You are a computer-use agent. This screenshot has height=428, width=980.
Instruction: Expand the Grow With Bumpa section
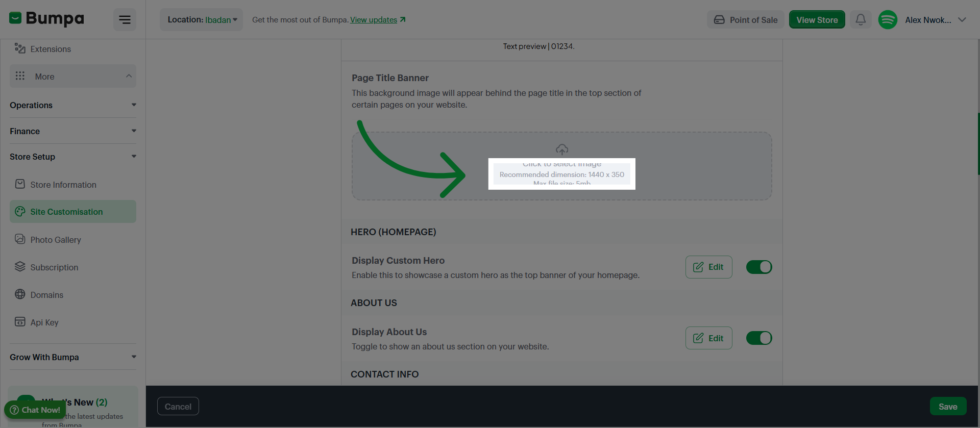(x=73, y=357)
